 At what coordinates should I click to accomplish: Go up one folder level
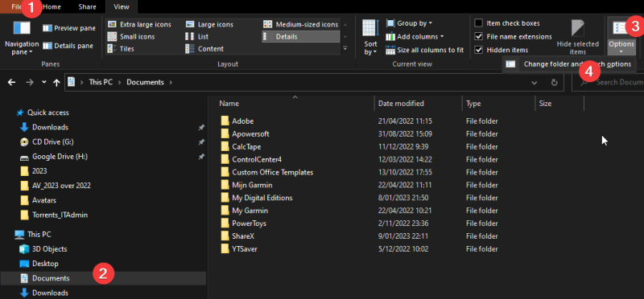[x=56, y=83]
